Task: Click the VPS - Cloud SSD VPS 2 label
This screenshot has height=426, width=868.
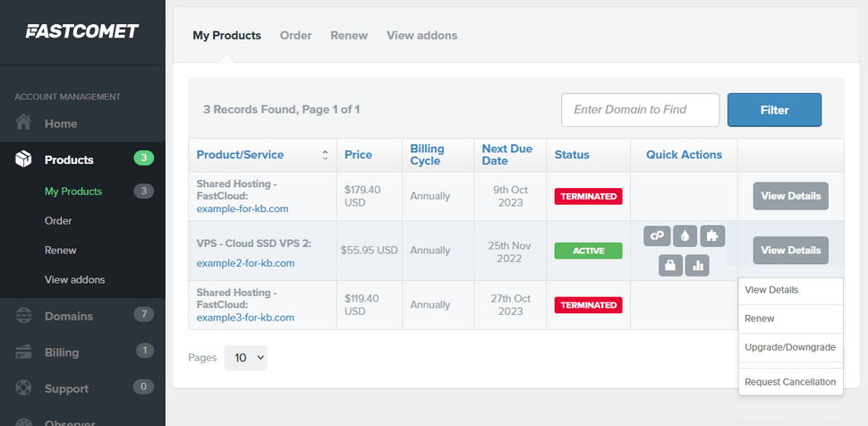Action: click(x=254, y=243)
